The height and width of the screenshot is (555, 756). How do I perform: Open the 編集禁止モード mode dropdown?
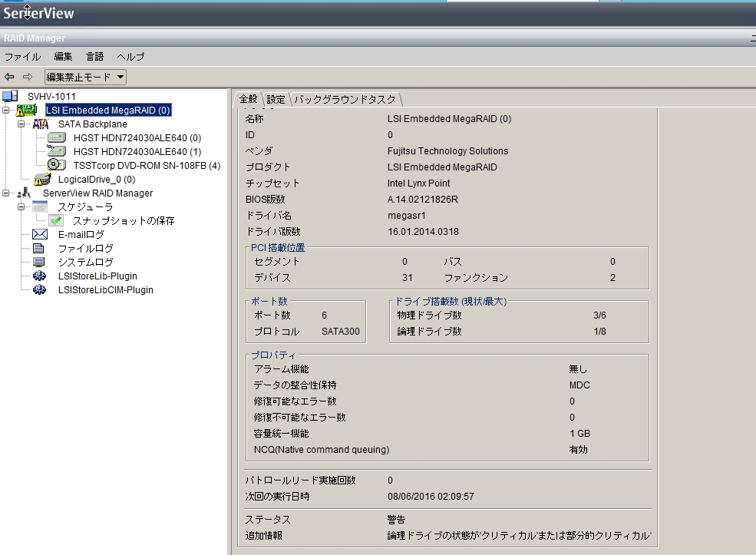pyautogui.click(x=85, y=78)
